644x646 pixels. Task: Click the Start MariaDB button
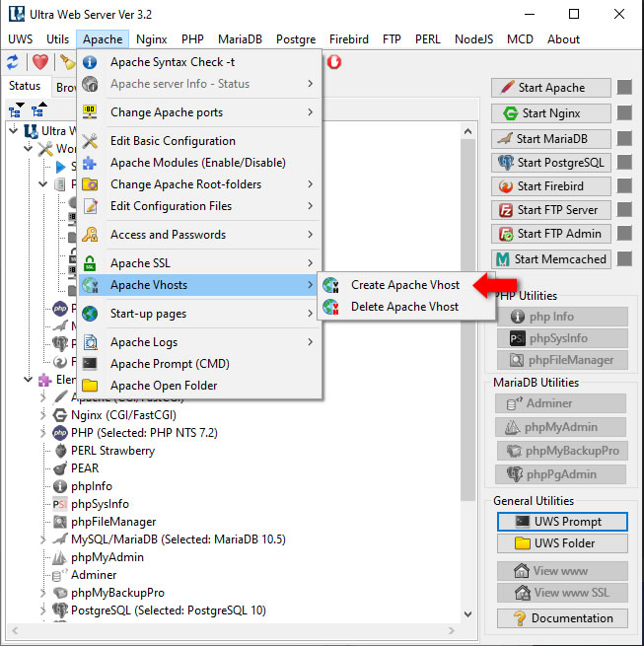pyautogui.click(x=551, y=138)
